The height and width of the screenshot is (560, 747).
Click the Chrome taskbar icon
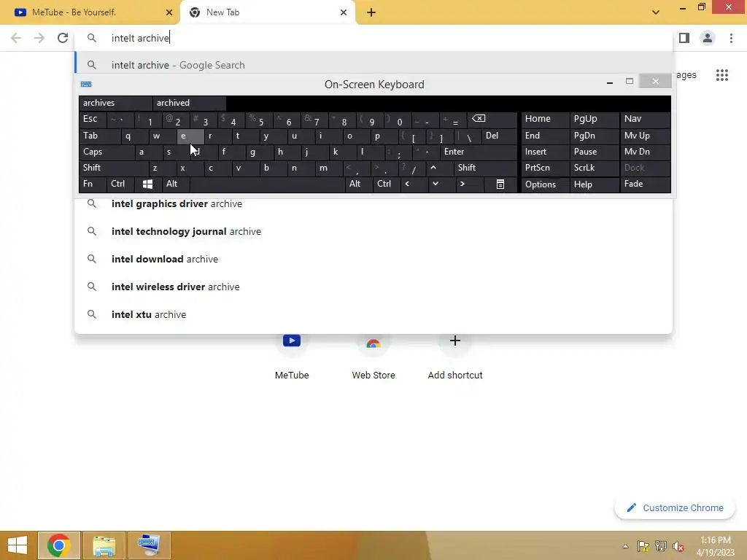point(58,545)
